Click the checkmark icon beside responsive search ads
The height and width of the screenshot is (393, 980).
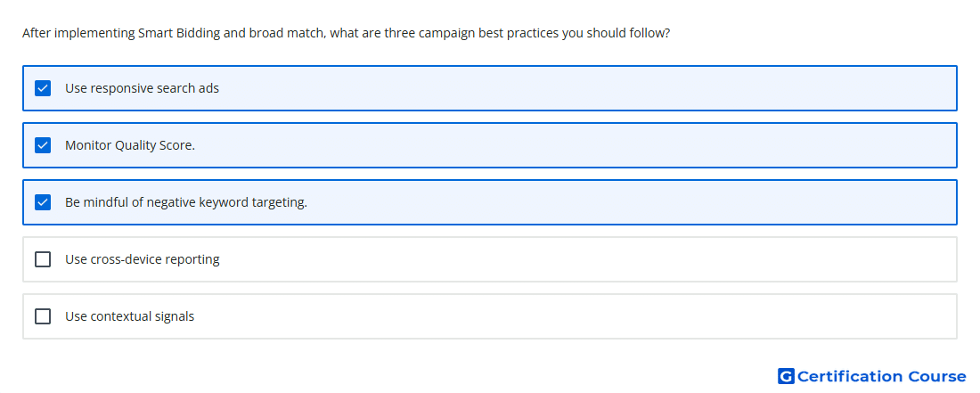click(x=43, y=88)
